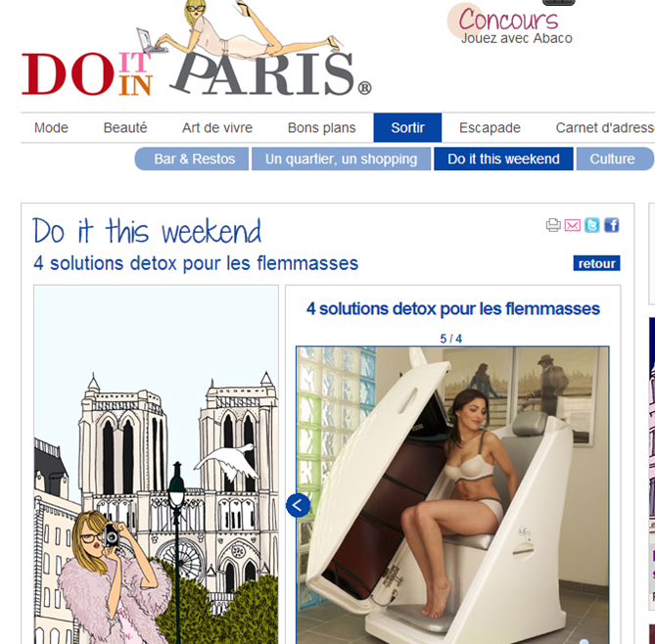Switch to the Culture tab
Image resolution: width=655 pixels, height=644 pixels.
[615, 159]
